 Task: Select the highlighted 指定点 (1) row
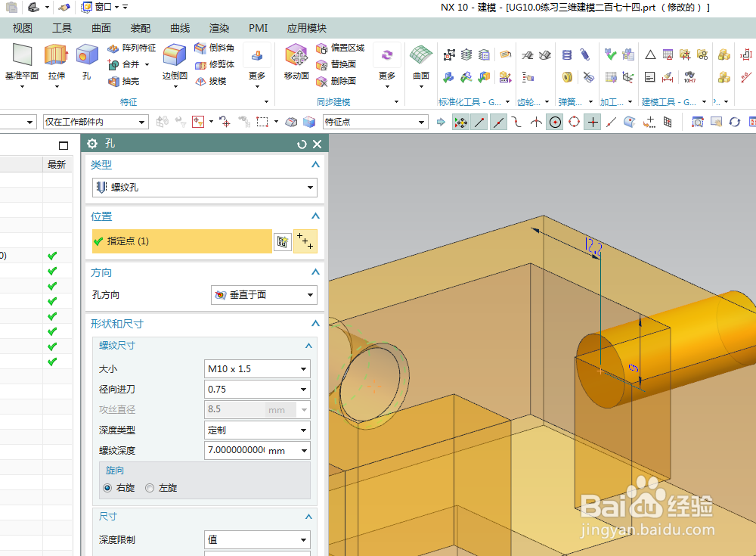pos(181,241)
